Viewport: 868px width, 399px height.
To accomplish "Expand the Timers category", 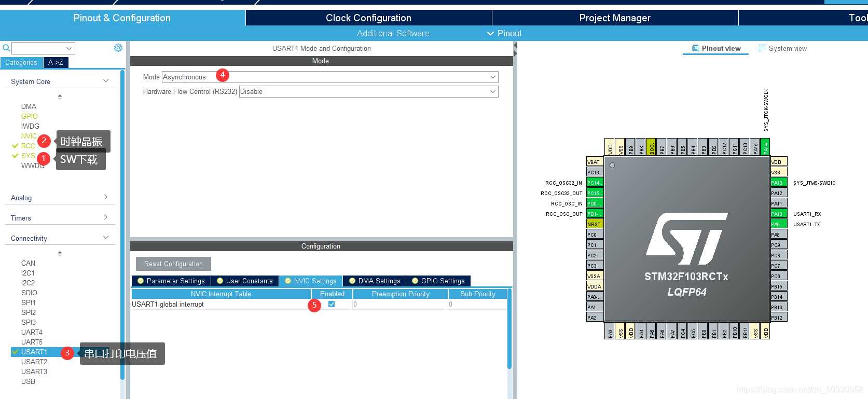I will click(106, 217).
